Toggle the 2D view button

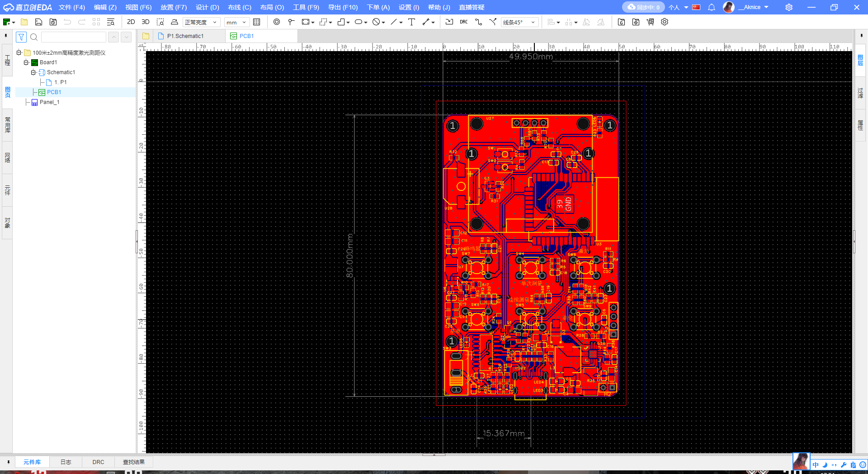click(131, 22)
